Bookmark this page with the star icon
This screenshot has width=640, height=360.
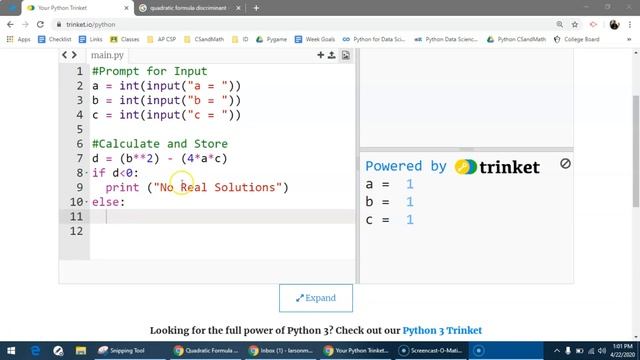[x=575, y=24]
